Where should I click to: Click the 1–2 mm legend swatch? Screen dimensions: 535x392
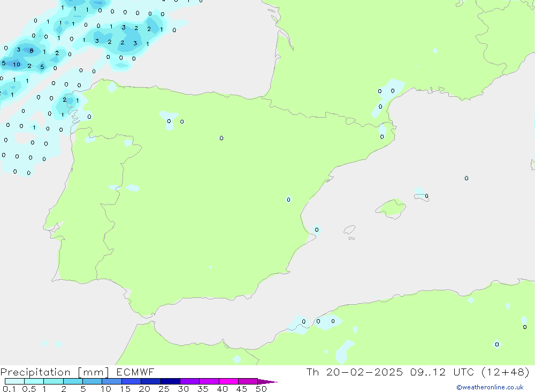[x=53, y=381]
